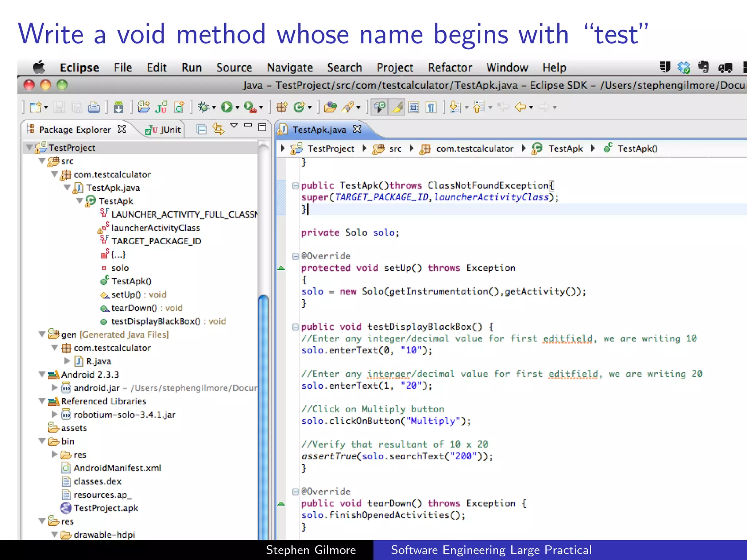Select the TestApk.java editor tab
The height and width of the screenshot is (560, 747).
coord(319,130)
